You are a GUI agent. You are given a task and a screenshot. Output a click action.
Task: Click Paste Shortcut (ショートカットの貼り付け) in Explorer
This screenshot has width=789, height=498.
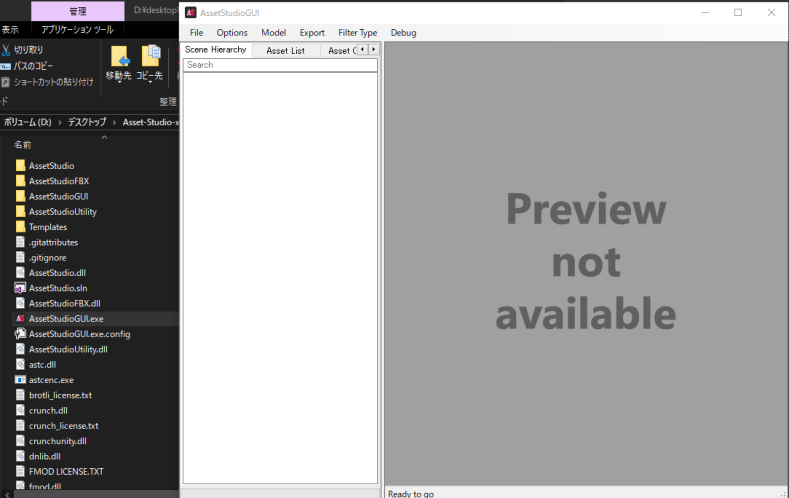pos(53,81)
